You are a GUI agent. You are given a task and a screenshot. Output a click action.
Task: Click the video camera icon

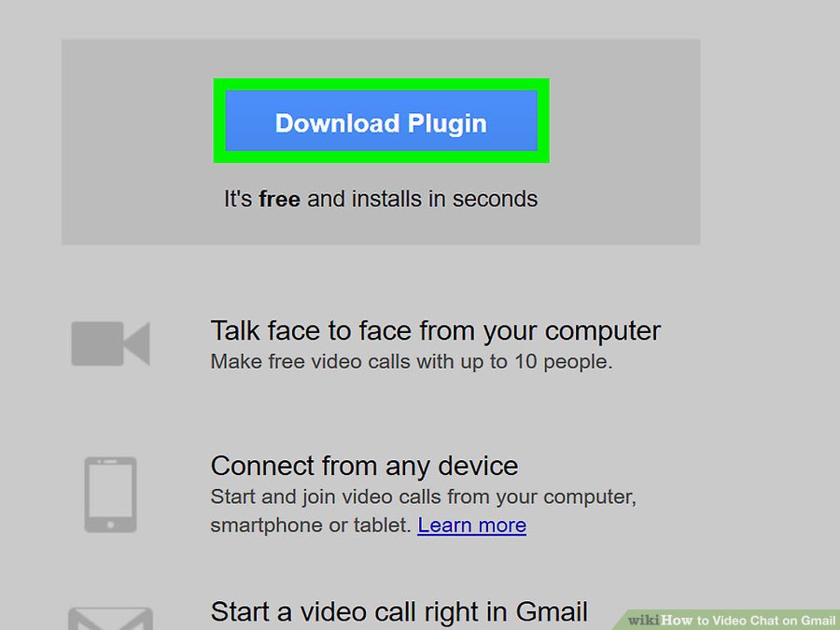pyautogui.click(x=110, y=343)
